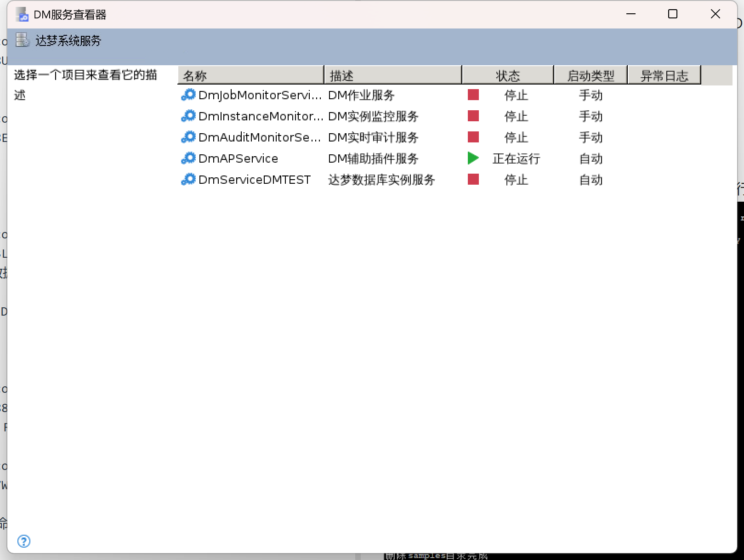Screen dimensions: 744x560
Task: Click the 停止 status of DmInstanceMonitor service
Action: coord(516,116)
